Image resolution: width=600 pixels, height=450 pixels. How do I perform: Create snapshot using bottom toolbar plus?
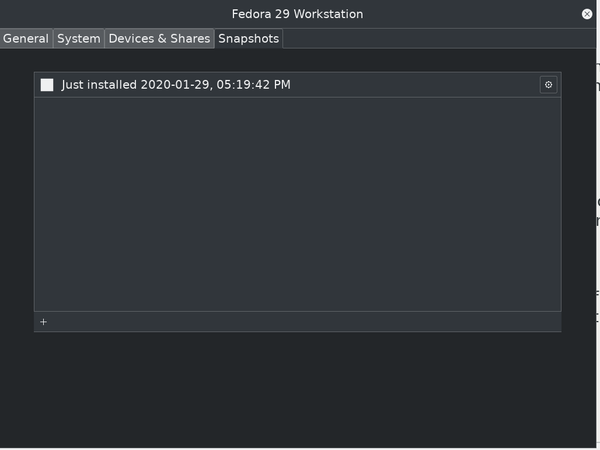click(43, 322)
